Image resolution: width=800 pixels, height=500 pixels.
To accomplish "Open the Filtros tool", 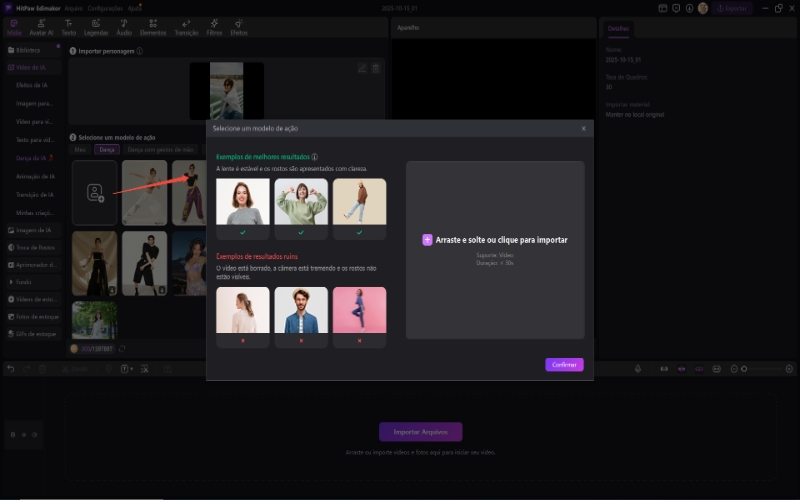I will click(x=214, y=28).
